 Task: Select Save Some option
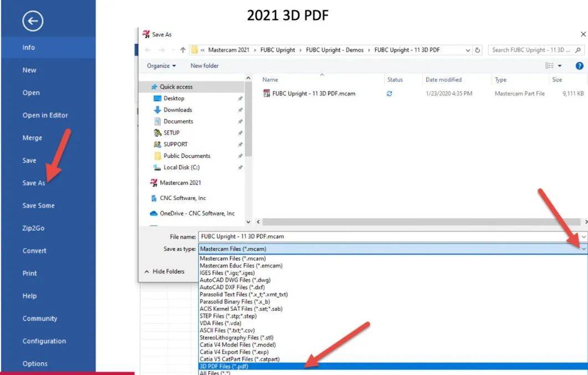tap(38, 206)
